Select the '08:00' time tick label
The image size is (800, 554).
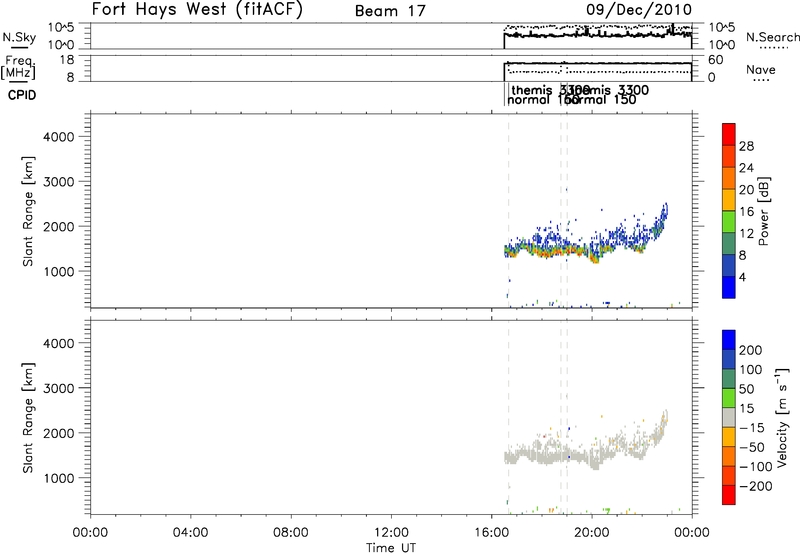tap(291, 533)
